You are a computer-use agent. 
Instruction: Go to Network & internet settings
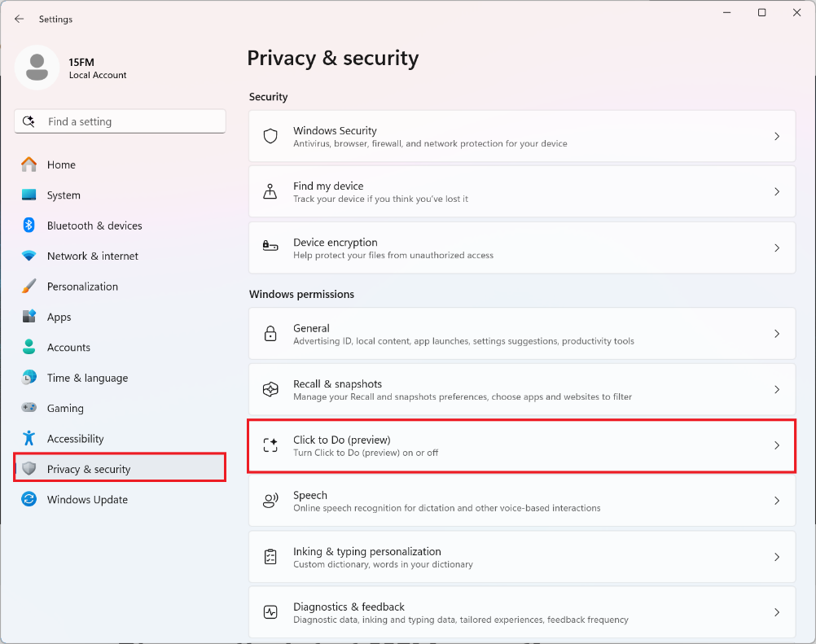93,256
